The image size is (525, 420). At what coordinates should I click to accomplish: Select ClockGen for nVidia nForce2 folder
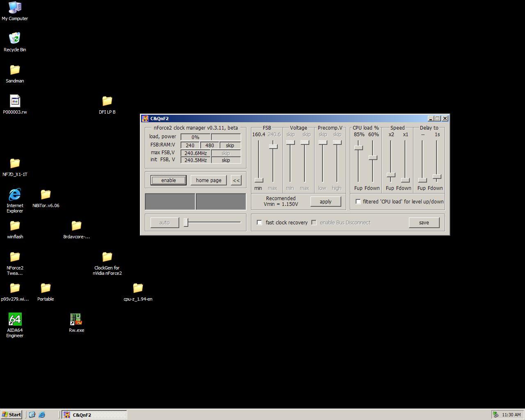pos(107,263)
